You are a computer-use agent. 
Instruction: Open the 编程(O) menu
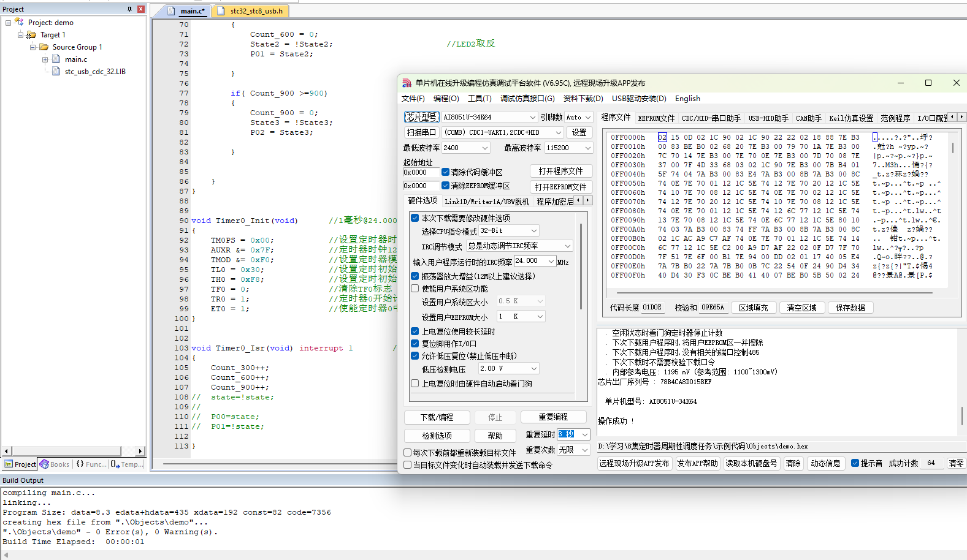tap(446, 98)
